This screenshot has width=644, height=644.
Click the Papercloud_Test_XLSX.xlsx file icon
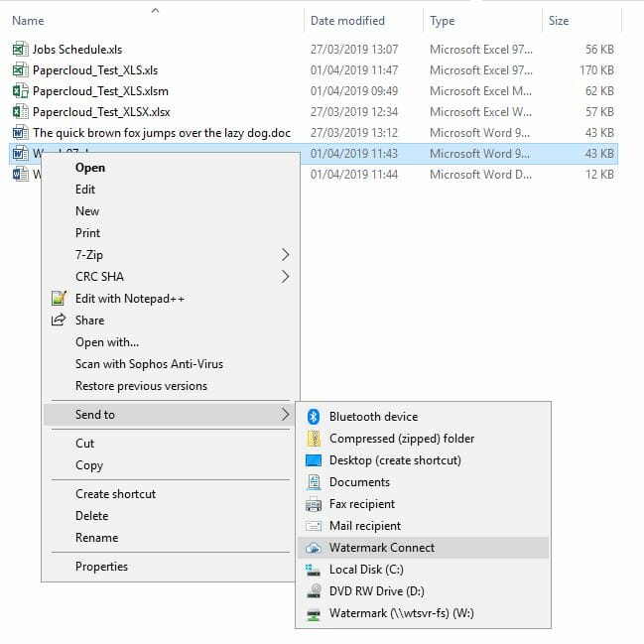[x=21, y=112]
